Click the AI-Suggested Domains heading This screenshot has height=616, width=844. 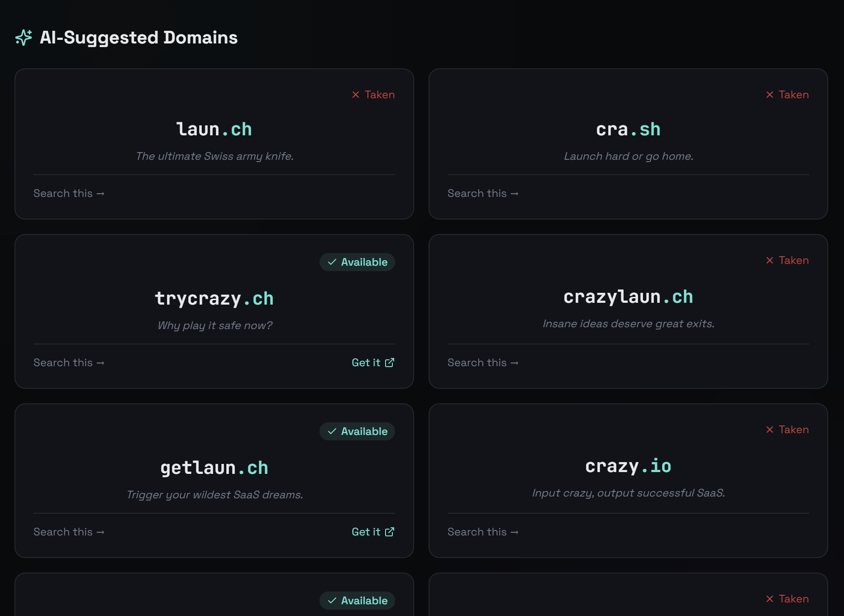coord(138,38)
